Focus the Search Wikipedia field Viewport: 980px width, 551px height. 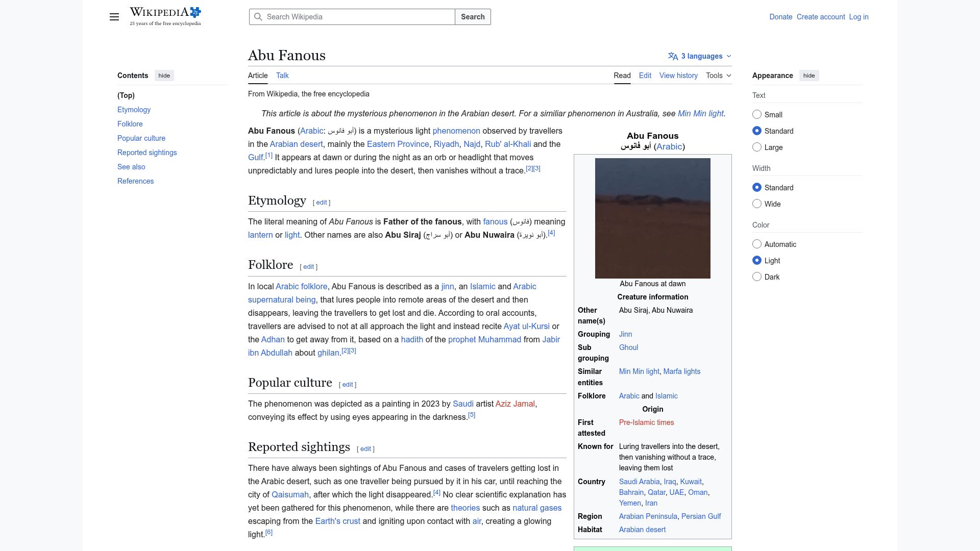click(x=352, y=17)
